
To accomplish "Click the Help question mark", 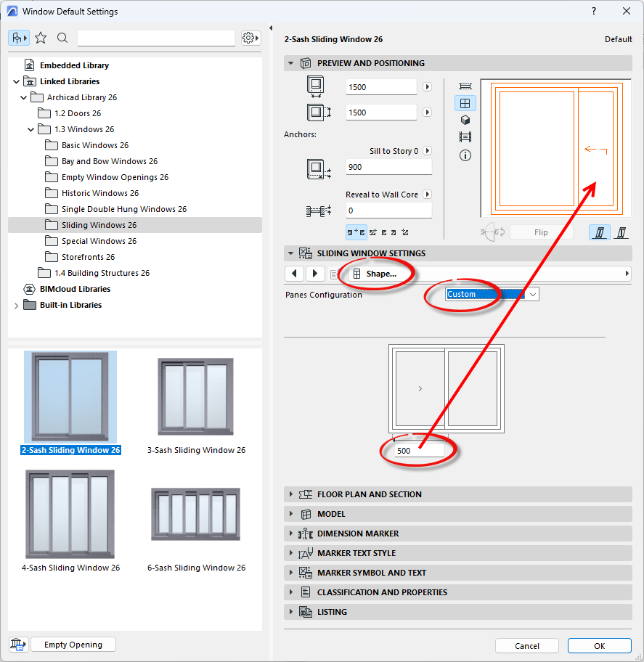I will click(x=594, y=11).
